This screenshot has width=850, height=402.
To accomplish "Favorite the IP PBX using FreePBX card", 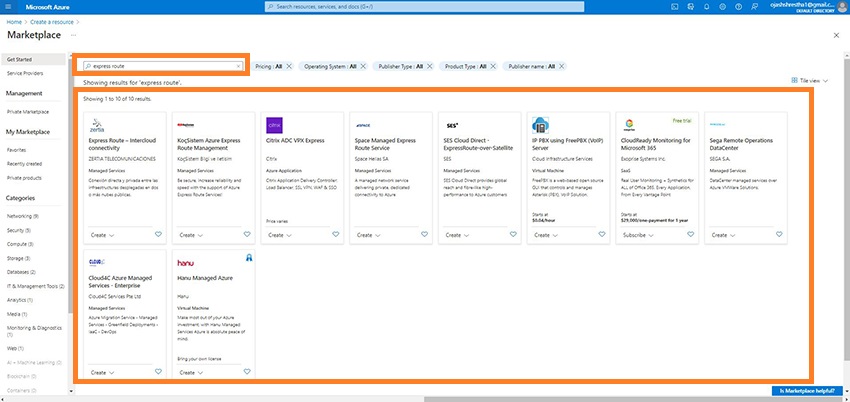I will pyautogui.click(x=602, y=235).
